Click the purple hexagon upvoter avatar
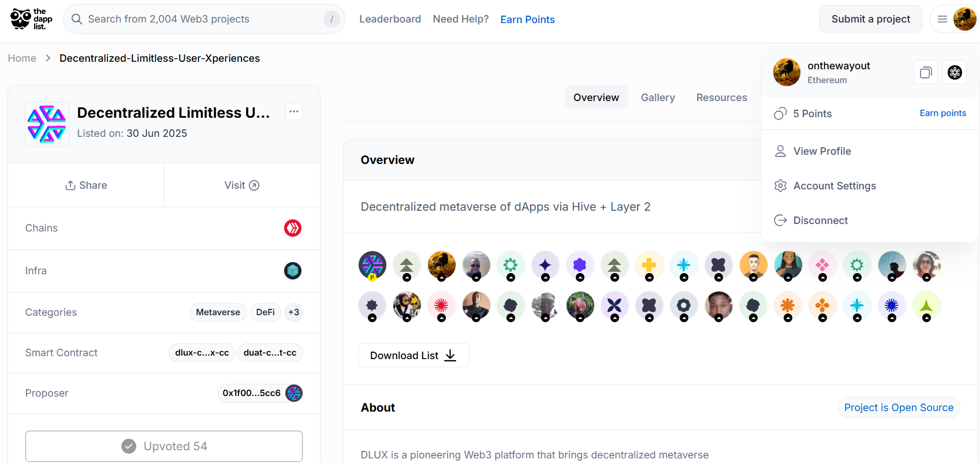The height and width of the screenshot is (463, 980). click(x=580, y=266)
